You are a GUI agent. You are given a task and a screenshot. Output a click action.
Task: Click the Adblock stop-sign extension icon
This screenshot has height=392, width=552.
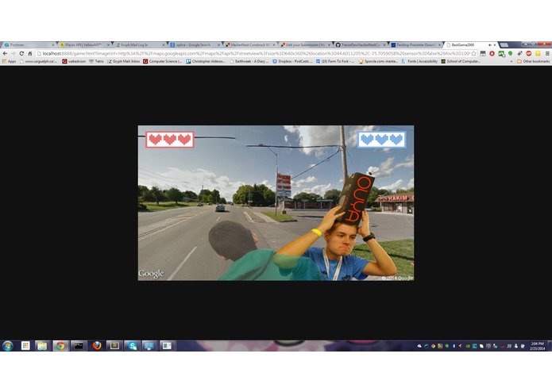[x=528, y=53]
